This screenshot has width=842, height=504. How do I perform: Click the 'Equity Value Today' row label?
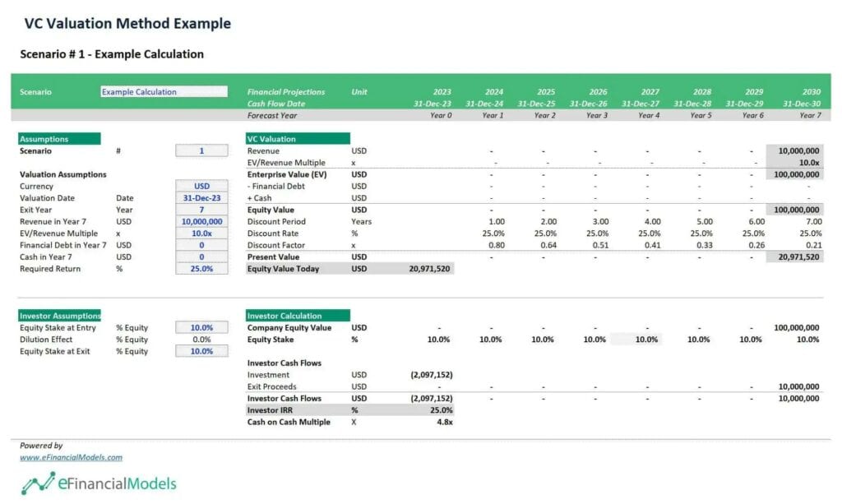pos(283,269)
